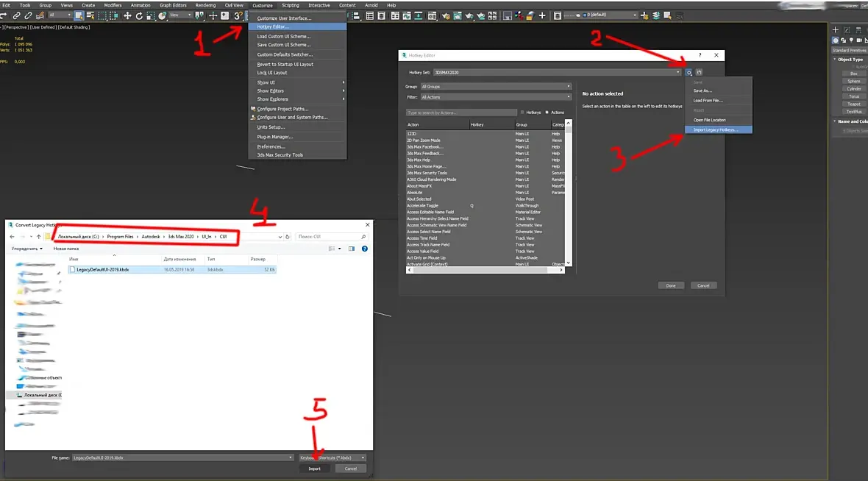Select the Select Object tool
Viewport: 868px width, 481px height.
pos(79,16)
